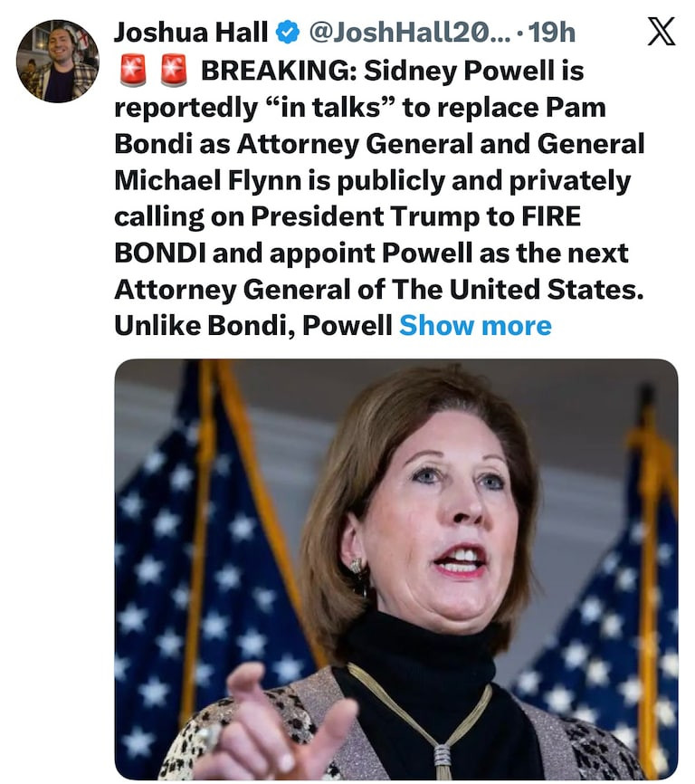Image resolution: width=695 pixels, height=784 pixels.
Task: Click the first red siren emoji
Action: coord(132,70)
